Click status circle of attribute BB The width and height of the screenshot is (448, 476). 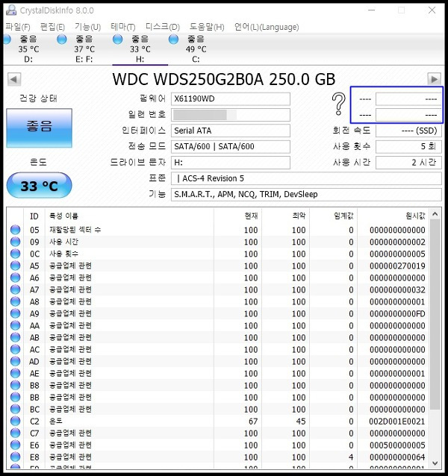(15, 397)
